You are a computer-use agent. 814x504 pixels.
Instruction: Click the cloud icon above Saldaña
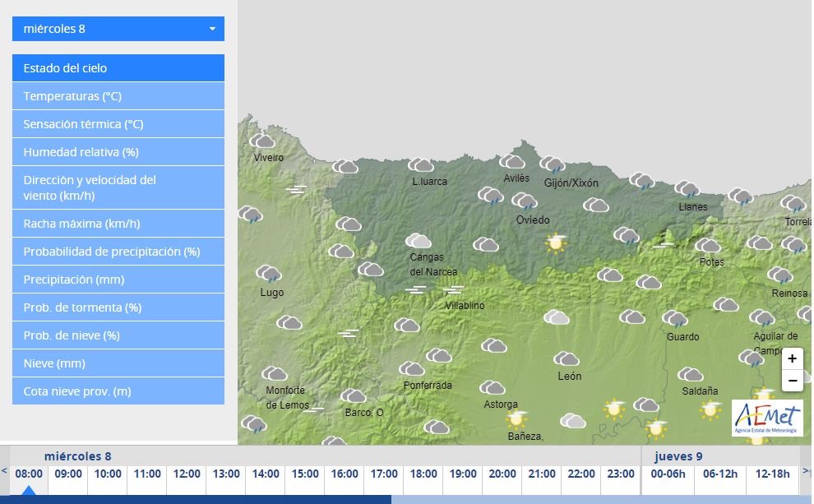pyautogui.click(x=691, y=374)
